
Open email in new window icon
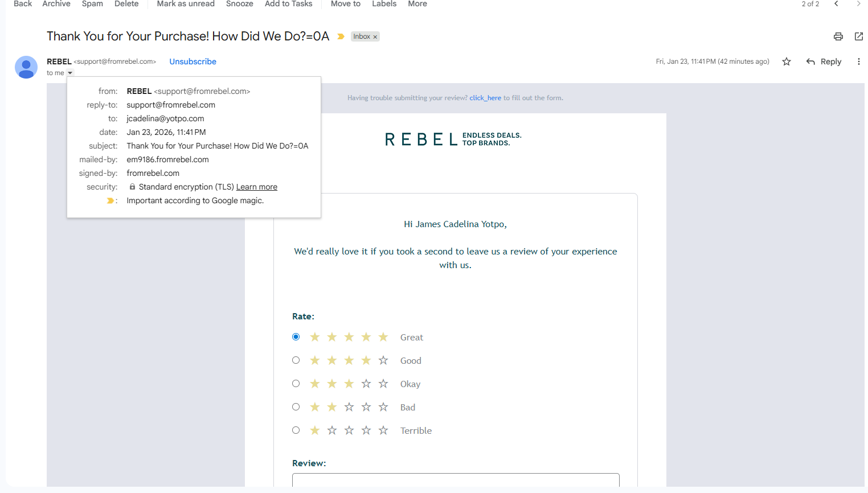pos(858,36)
